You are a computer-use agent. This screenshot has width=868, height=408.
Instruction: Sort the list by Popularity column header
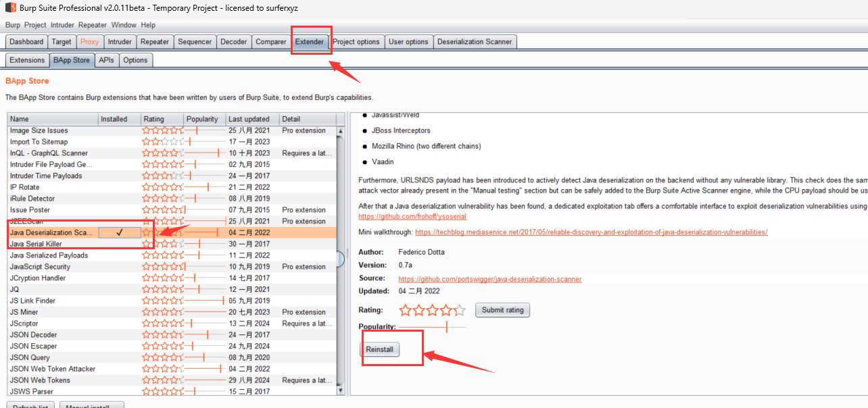pyautogui.click(x=203, y=119)
